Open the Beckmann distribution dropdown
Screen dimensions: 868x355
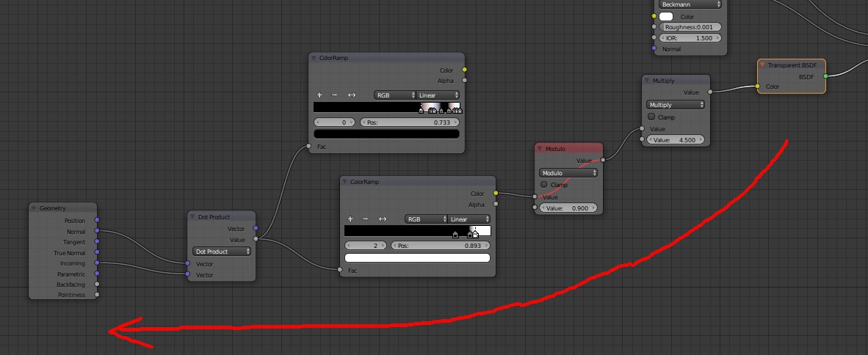(x=690, y=4)
